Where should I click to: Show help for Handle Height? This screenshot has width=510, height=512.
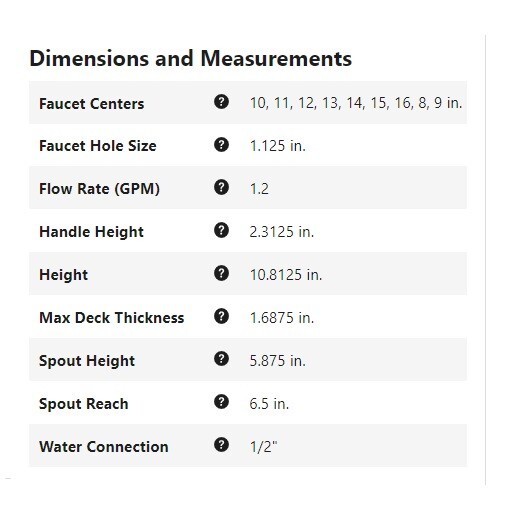[x=221, y=230]
